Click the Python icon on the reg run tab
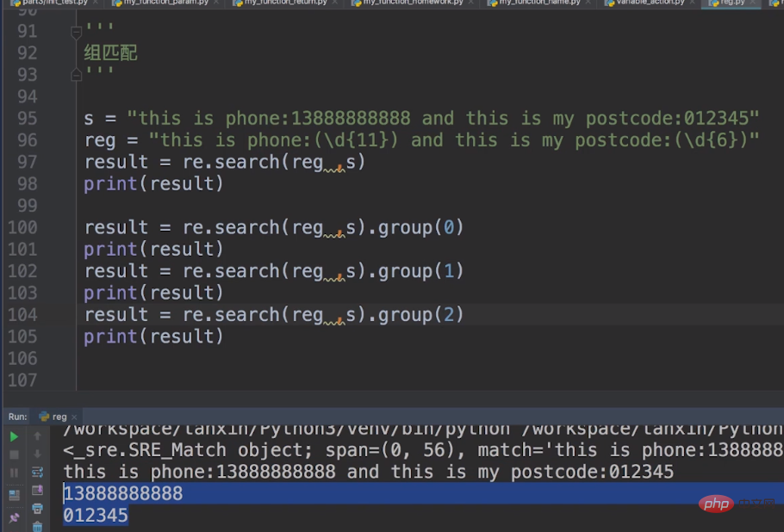 tap(44, 417)
